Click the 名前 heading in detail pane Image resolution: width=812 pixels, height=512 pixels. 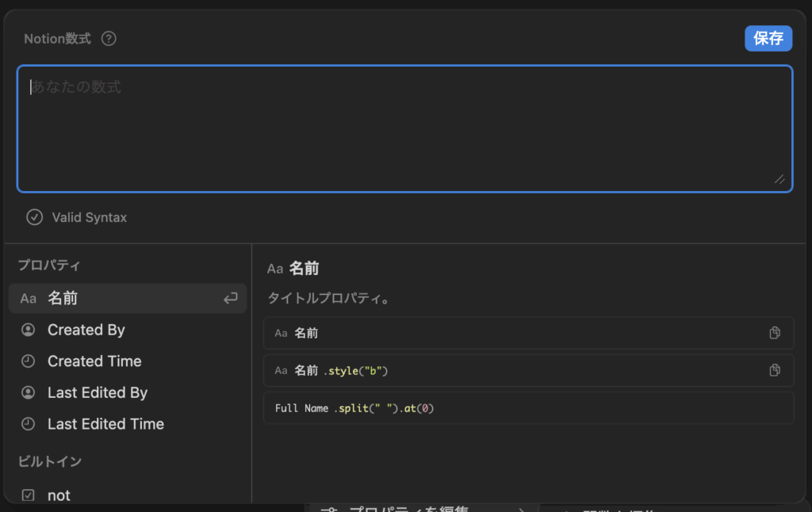coord(304,268)
